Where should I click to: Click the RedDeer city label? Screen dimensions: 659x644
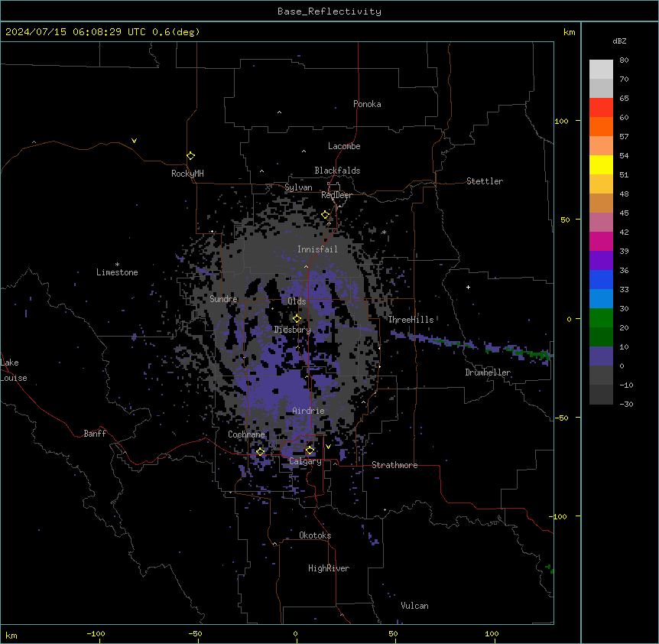(x=336, y=195)
